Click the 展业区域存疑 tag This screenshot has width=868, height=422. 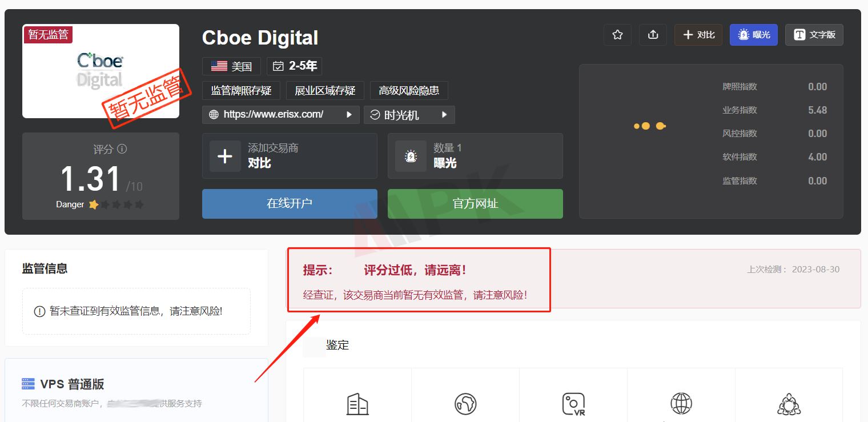(x=325, y=90)
